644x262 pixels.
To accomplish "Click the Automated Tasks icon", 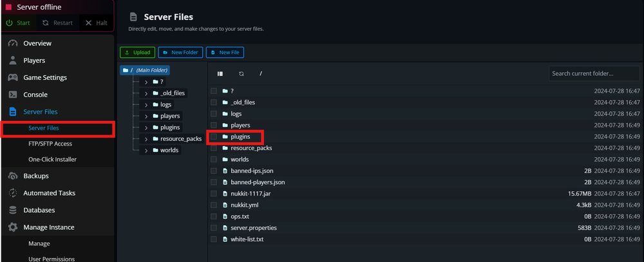I will tap(12, 193).
